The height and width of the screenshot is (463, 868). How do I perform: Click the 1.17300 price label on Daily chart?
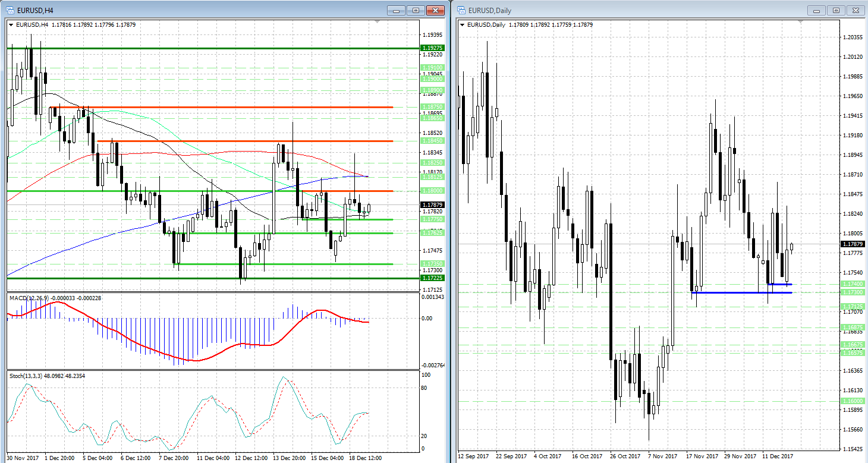pos(853,292)
